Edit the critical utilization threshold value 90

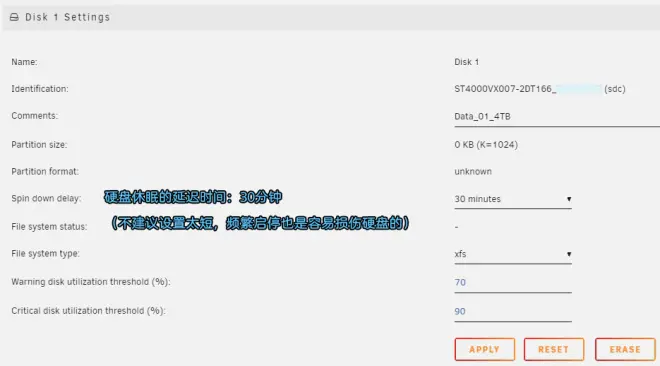pyautogui.click(x=513, y=312)
